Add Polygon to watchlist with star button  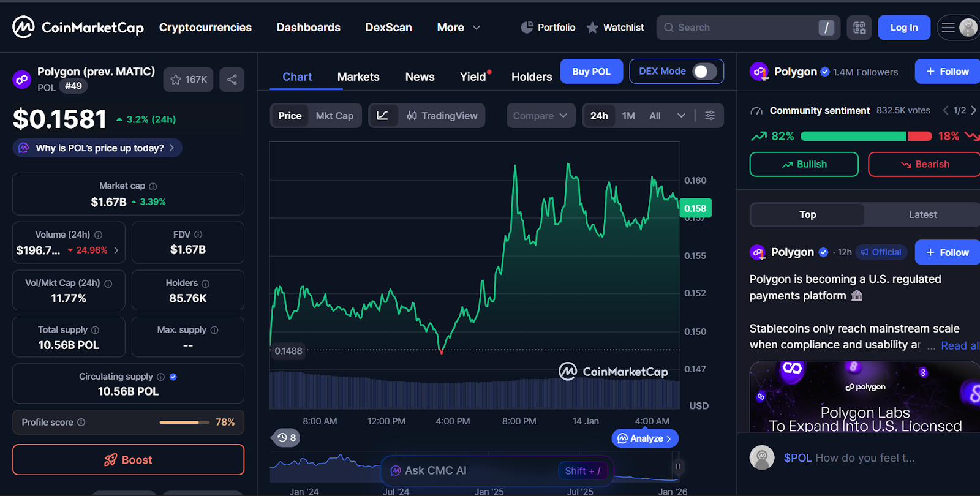(187, 80)
